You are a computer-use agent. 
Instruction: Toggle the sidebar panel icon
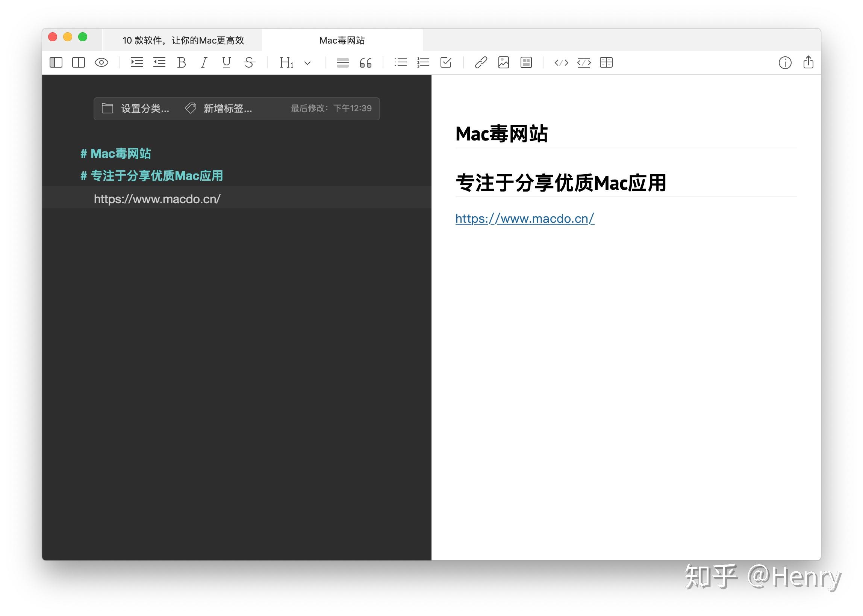point(56,62)
